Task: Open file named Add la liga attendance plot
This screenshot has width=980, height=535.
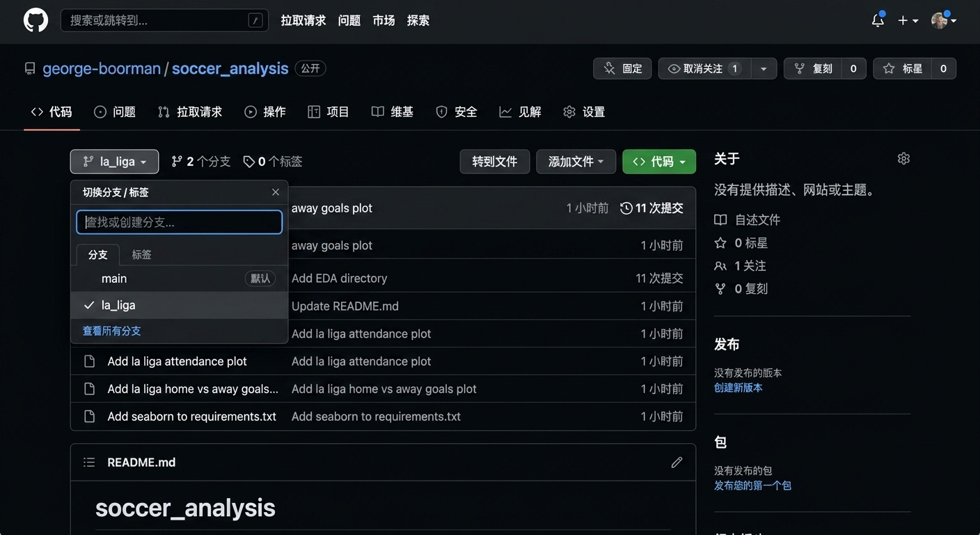Action: (177, 362)
